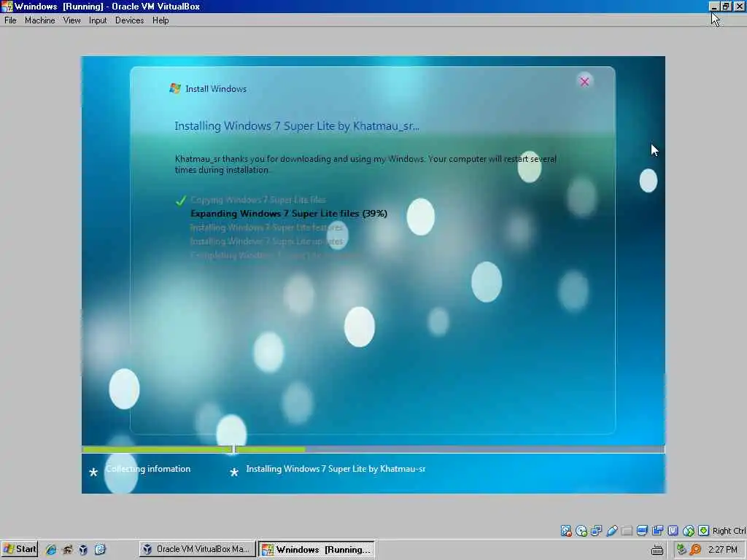Screen dimensions: 747x560
Task: Click the optical disc status icon
Action: coord(581,531)
